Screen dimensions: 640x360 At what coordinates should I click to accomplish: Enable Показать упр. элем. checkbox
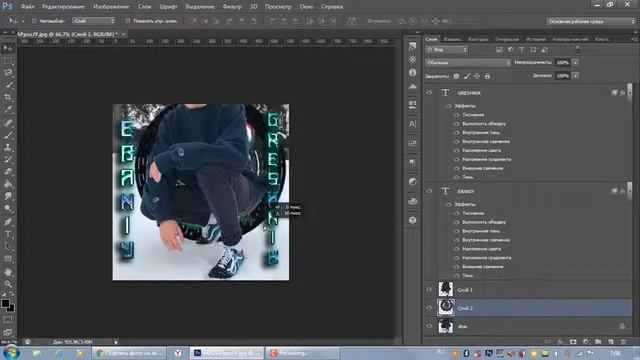[128, 21]
